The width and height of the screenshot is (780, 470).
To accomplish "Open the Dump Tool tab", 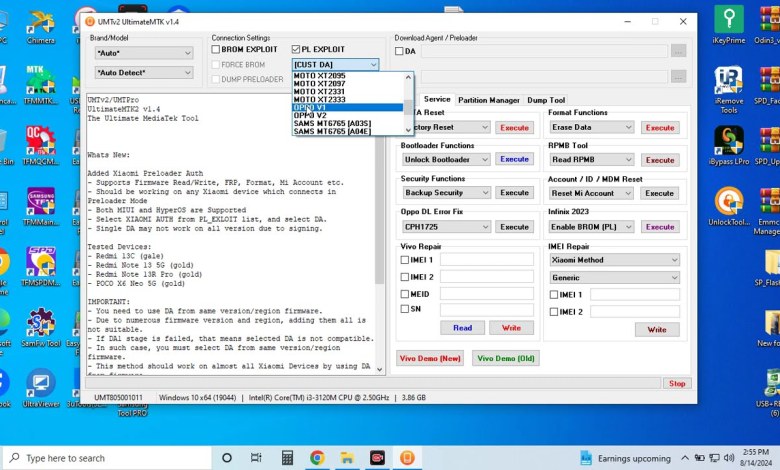I will (546, 100).
